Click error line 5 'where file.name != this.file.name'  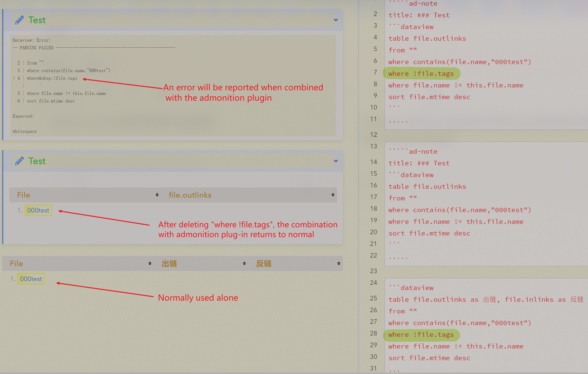point(66,93)
